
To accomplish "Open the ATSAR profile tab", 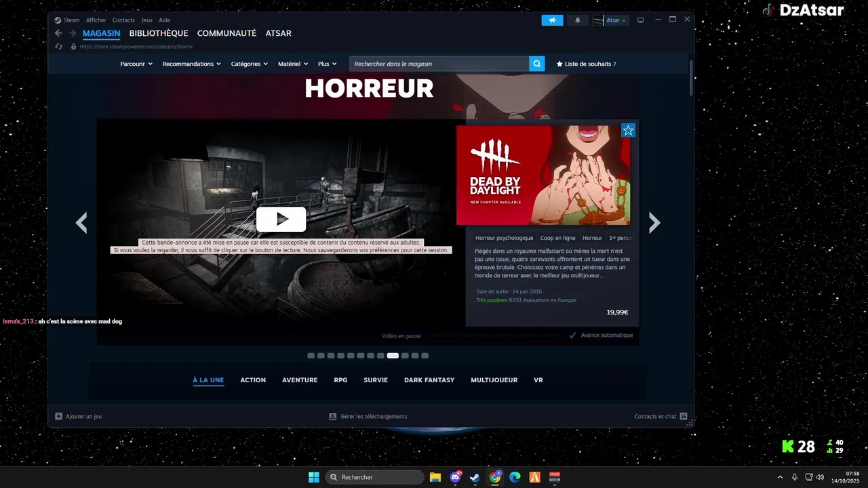I will 279,33.
